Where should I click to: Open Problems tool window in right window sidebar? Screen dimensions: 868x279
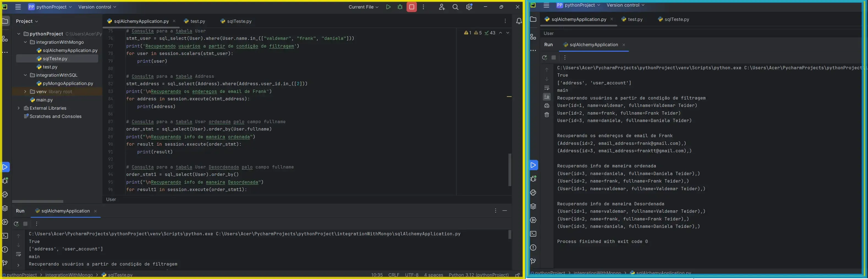tap(533, 248)
